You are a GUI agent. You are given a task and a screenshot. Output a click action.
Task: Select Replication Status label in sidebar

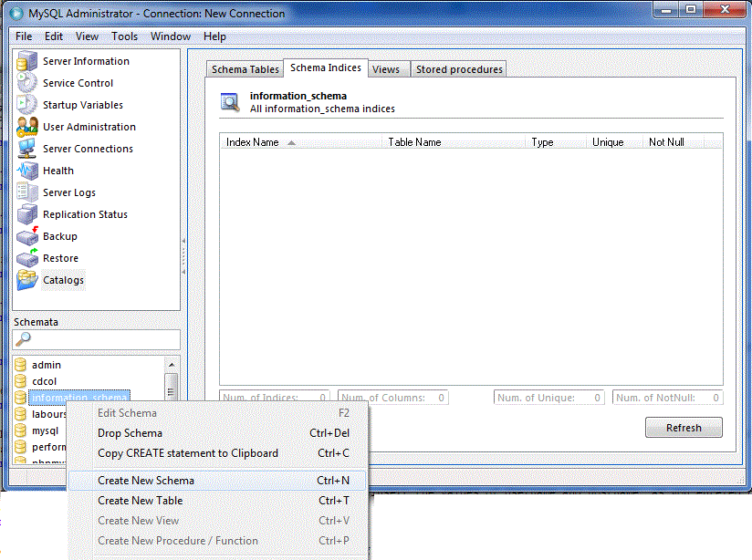(86, 214)
